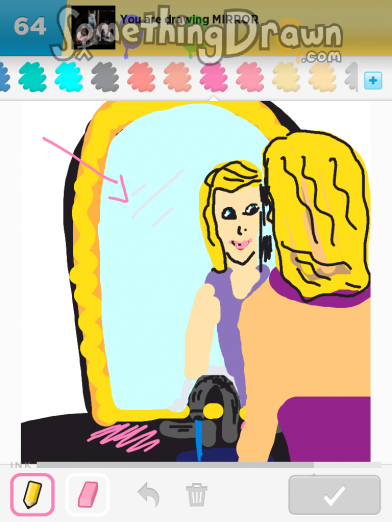Pick the pale cream color swatch
Viewport: 392px width, 522px height.
point(286,77)
